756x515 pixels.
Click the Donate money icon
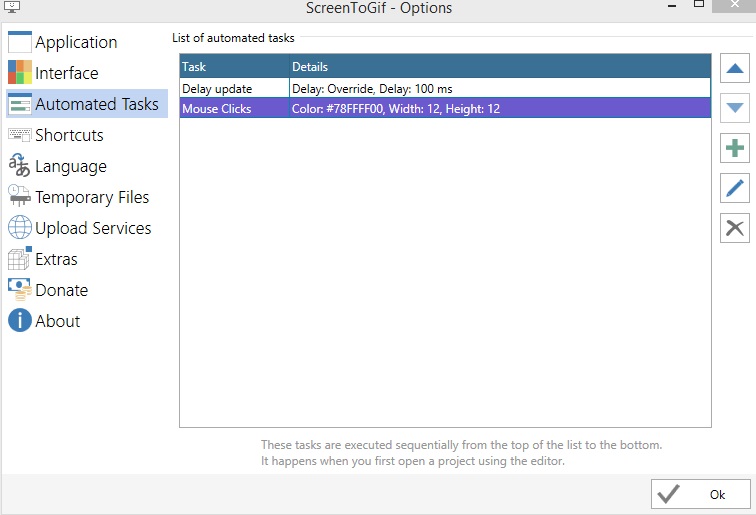tap(20, 289)
